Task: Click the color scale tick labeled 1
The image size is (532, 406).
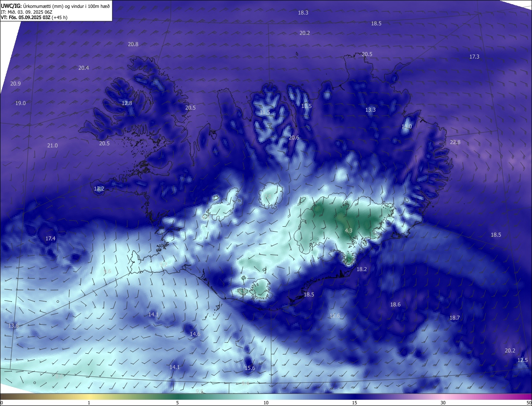Action: 89,403
